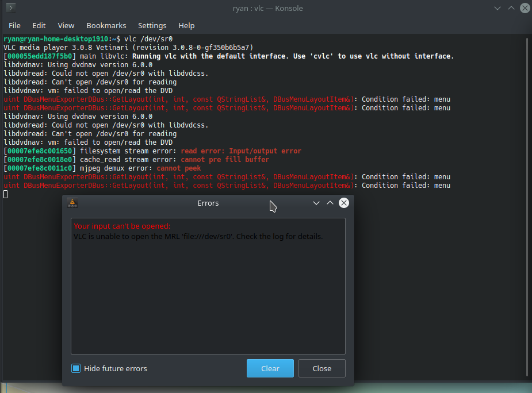Minimize the Konsole window
Image resolution: width=532 pixels, height=393 pixels.
pos(497,8)
